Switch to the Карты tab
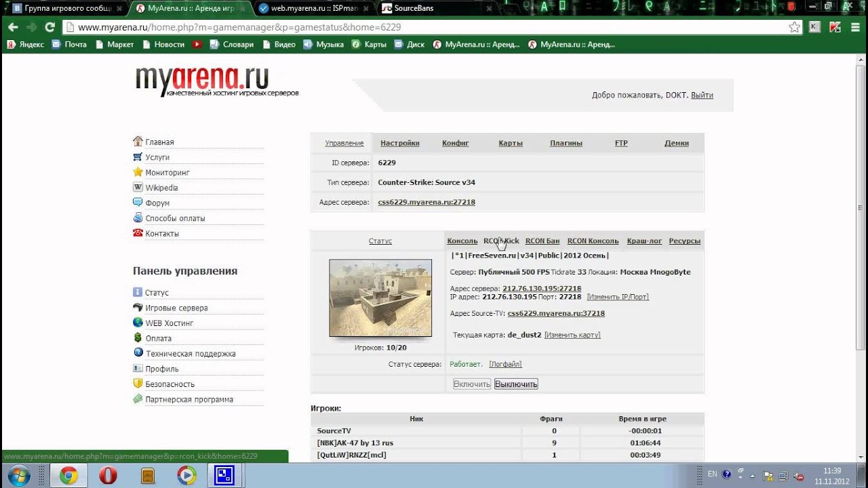Viewport: 868px width, 488px height. tap(511, 143)
